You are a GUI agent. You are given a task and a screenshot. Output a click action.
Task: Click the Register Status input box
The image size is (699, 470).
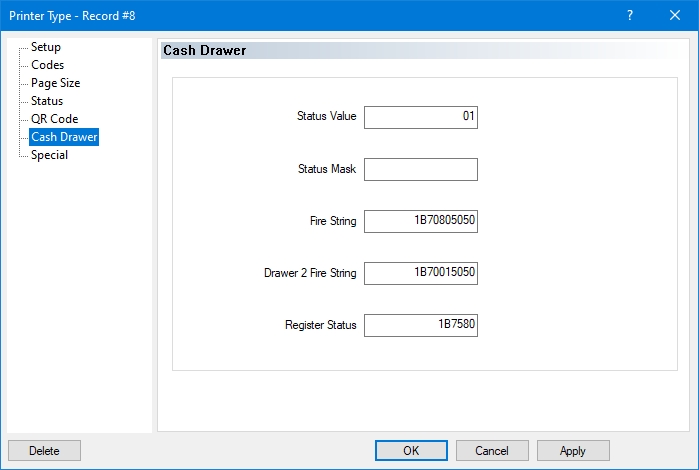[x=420, y=325]
